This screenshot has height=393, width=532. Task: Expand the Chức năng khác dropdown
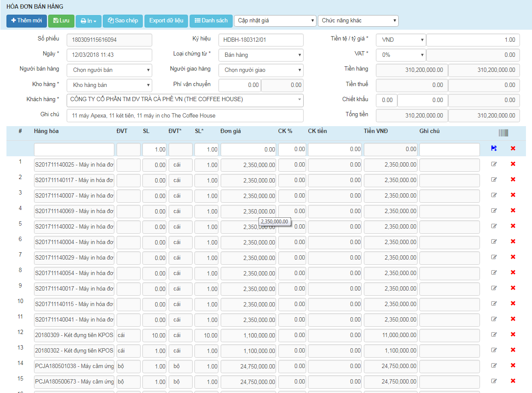(x=358, y=21)
